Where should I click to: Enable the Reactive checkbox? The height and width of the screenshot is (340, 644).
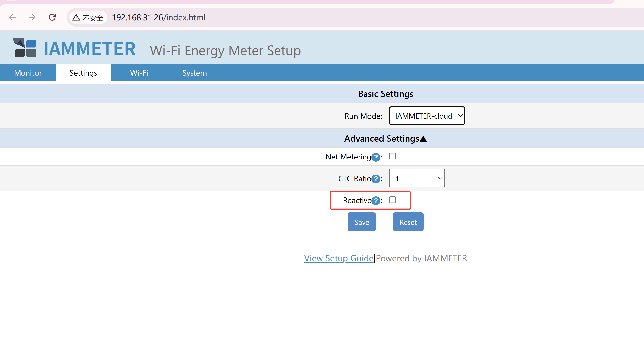392,200
